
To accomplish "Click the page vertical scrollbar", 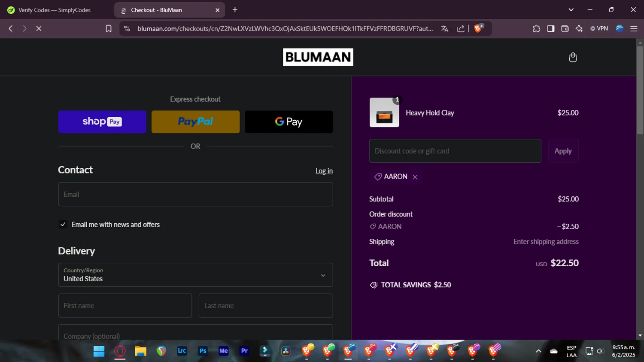I will (640, 90).
